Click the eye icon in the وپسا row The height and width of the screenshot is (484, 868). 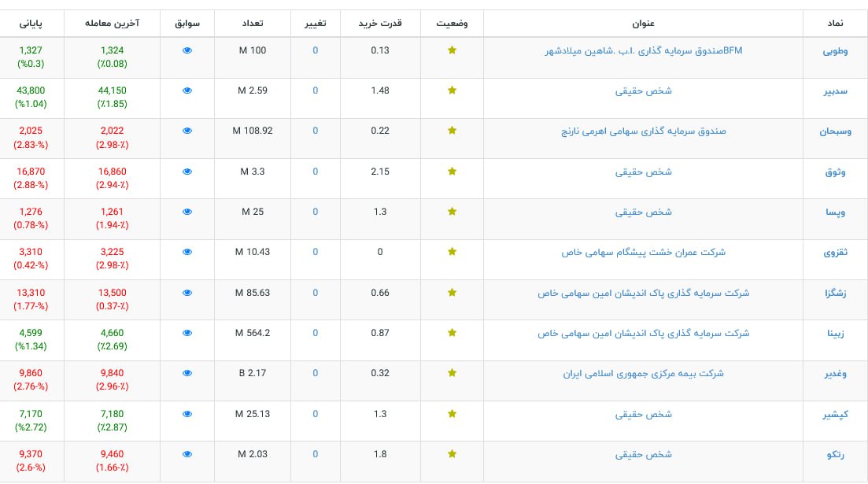pos(187,212)
